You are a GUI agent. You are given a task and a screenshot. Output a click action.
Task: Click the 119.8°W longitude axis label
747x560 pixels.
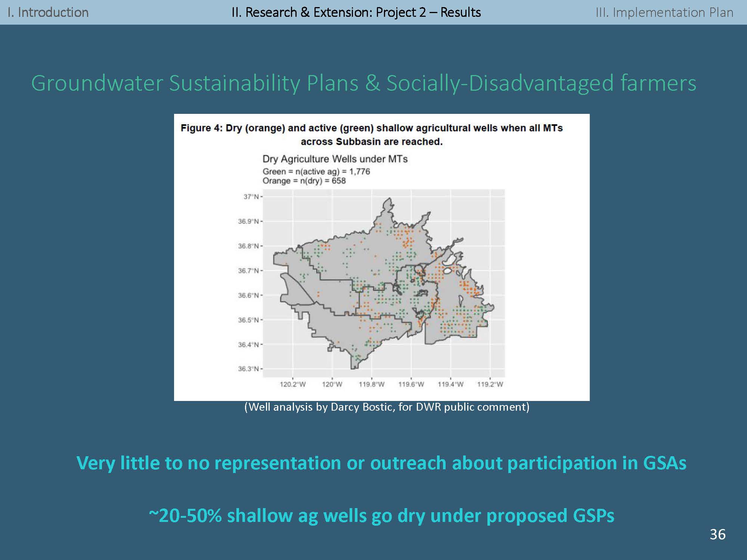(371, 385)
